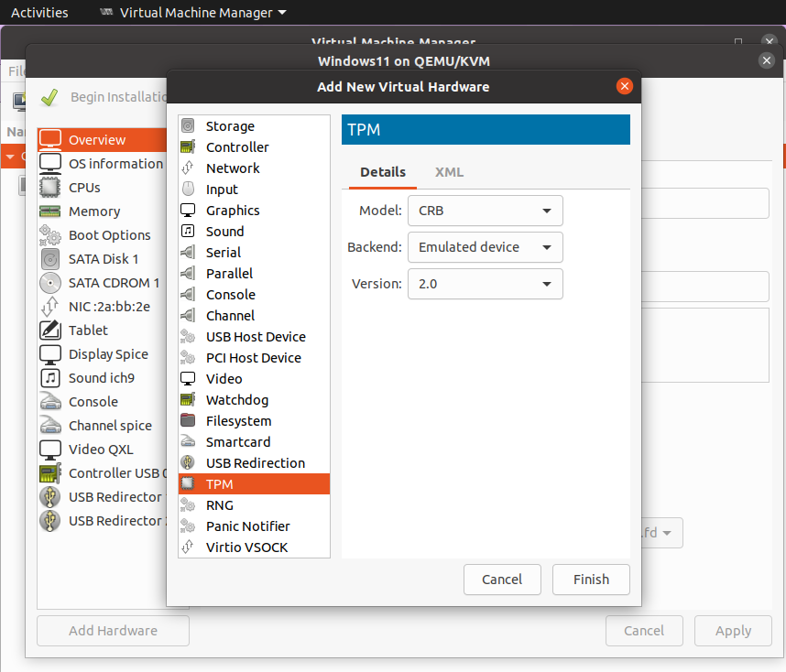Click Cancel in the Windows11 window
Screen dimensions: 786x672
coord(644,631)
